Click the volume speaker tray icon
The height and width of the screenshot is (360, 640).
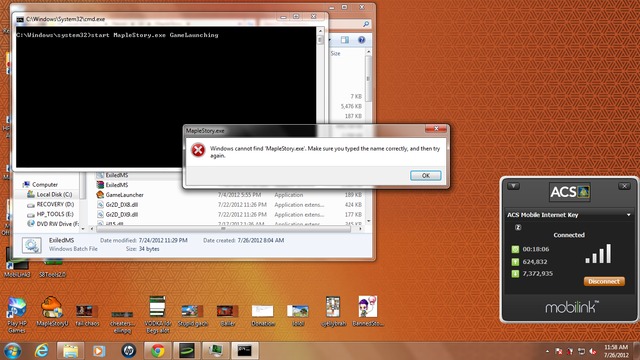593,351
